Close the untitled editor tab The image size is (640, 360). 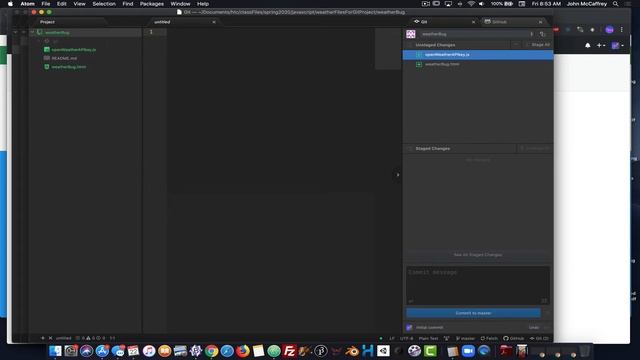point(214,22)
